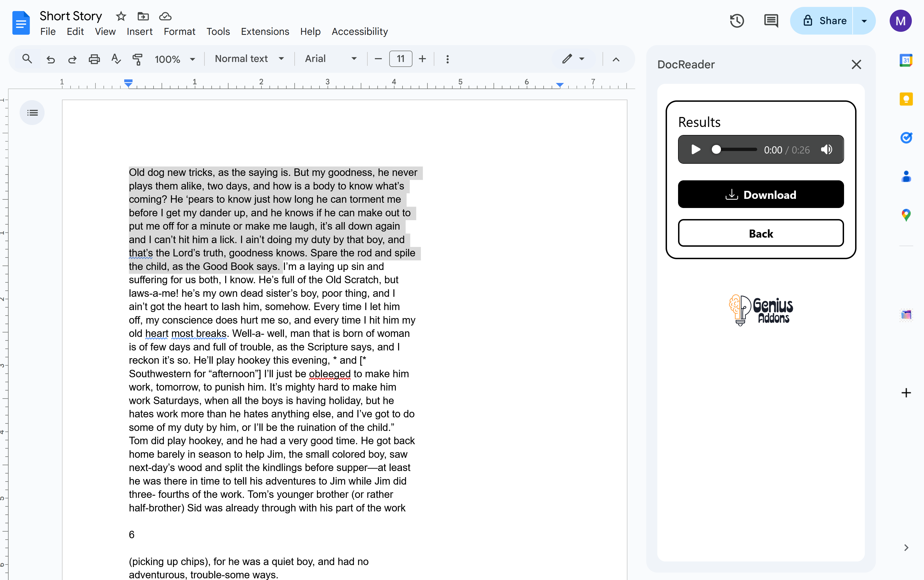The image size is (924, 580).
Task: Open account avatar M
Action: click(x=900, y=21)
